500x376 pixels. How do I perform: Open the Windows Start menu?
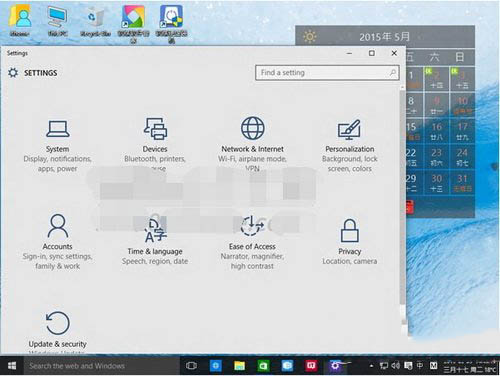point(12,366)
